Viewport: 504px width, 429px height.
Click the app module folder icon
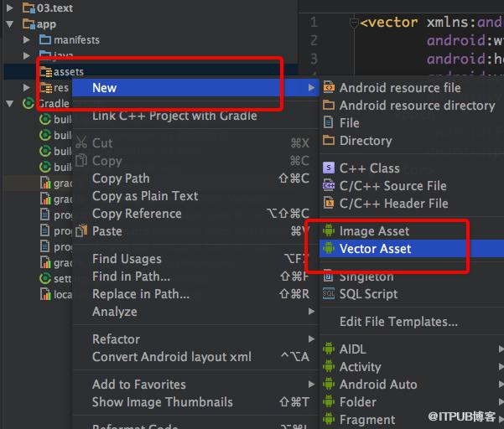pyautogui.click(x=29, y=24)
